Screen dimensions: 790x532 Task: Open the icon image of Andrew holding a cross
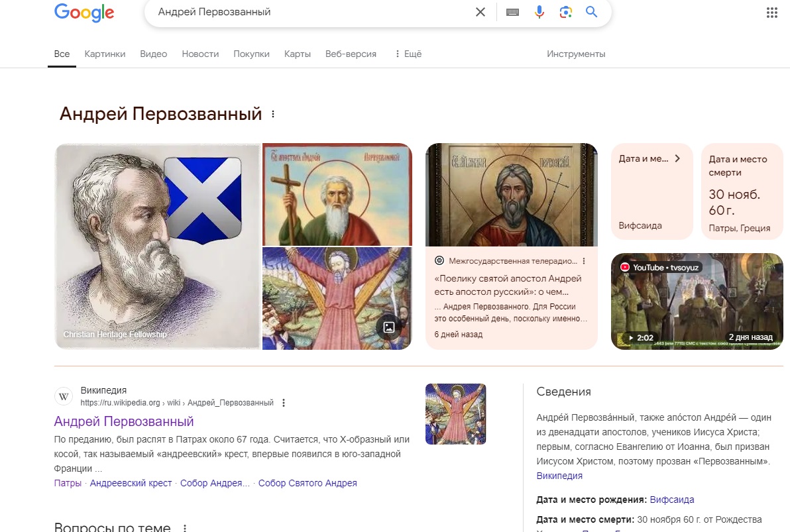point(337,195)
